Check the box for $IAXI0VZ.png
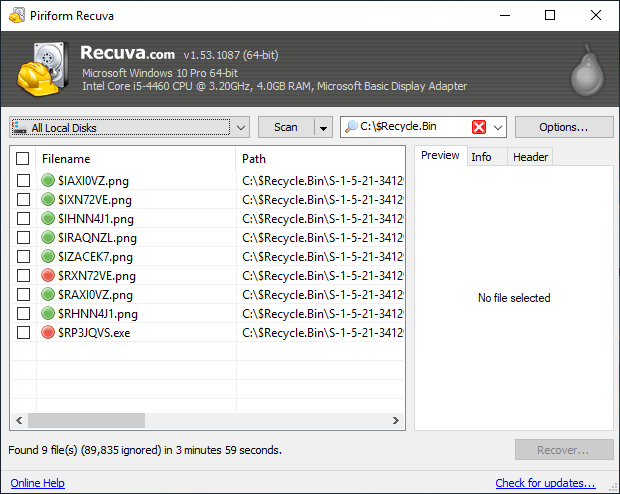 pos(23,180)
